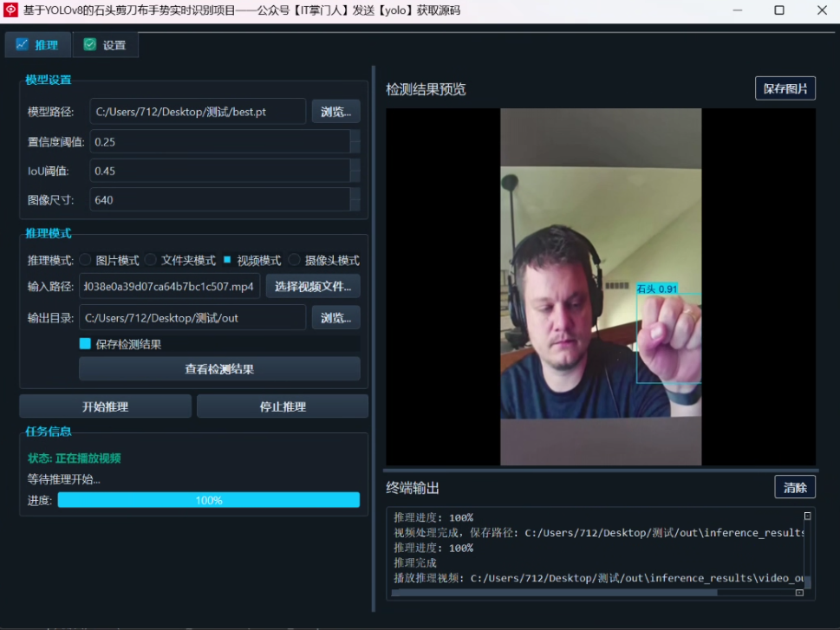Toggle 保存检测结果 checkbox
Screen dimensions: 840x630
(85, 343)
